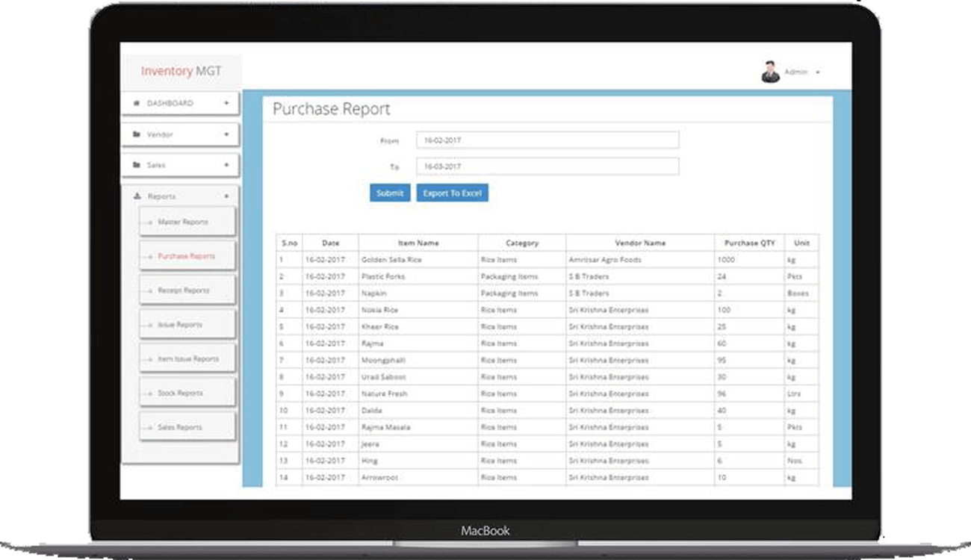Click the Reports download icon
Viewport: 971px width, 560px height.
coord(136,196)
